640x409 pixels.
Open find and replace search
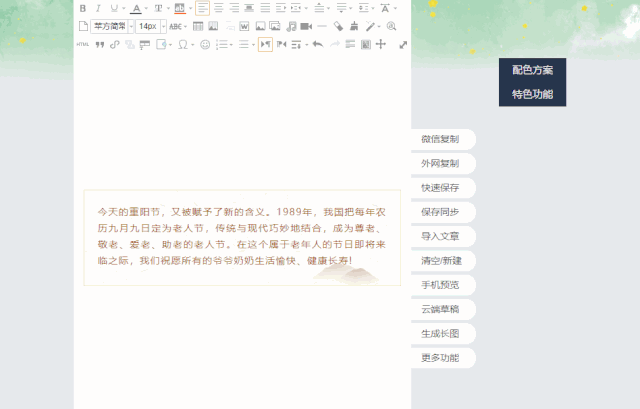tap(391, 26)
